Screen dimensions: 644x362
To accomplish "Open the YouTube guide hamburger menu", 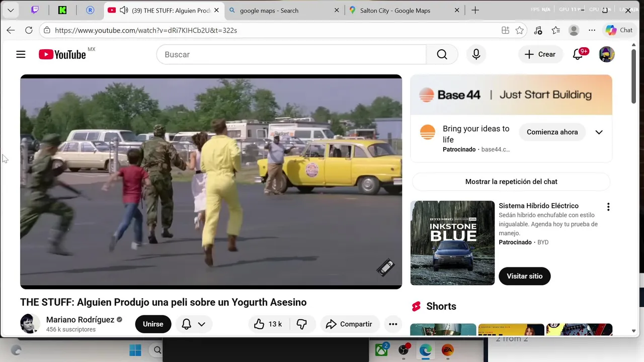I will pos(21,54).
